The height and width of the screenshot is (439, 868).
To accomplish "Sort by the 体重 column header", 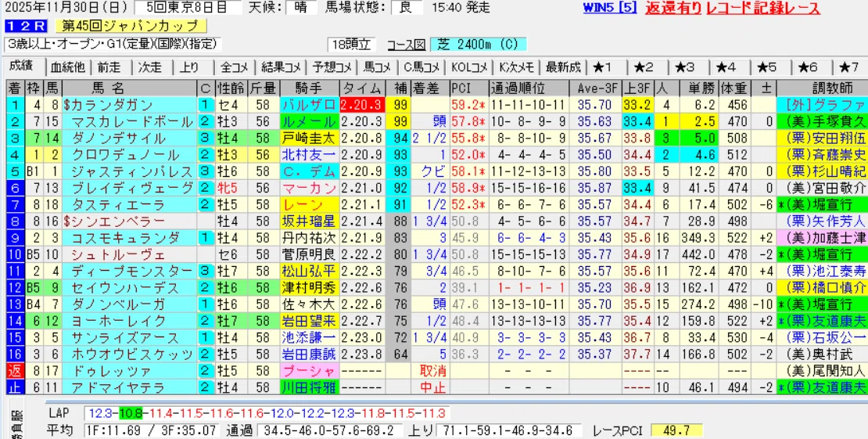I will click(x=733, y=88).
